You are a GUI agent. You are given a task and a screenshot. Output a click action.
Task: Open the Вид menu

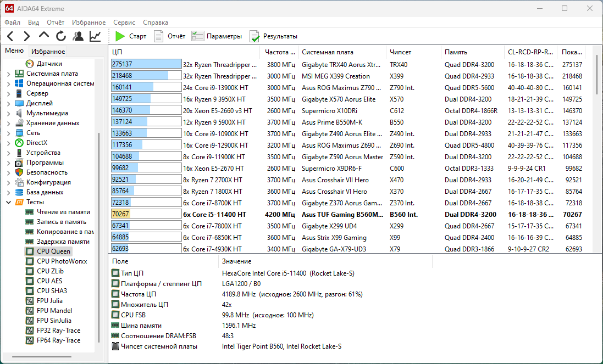click(34, 23)
